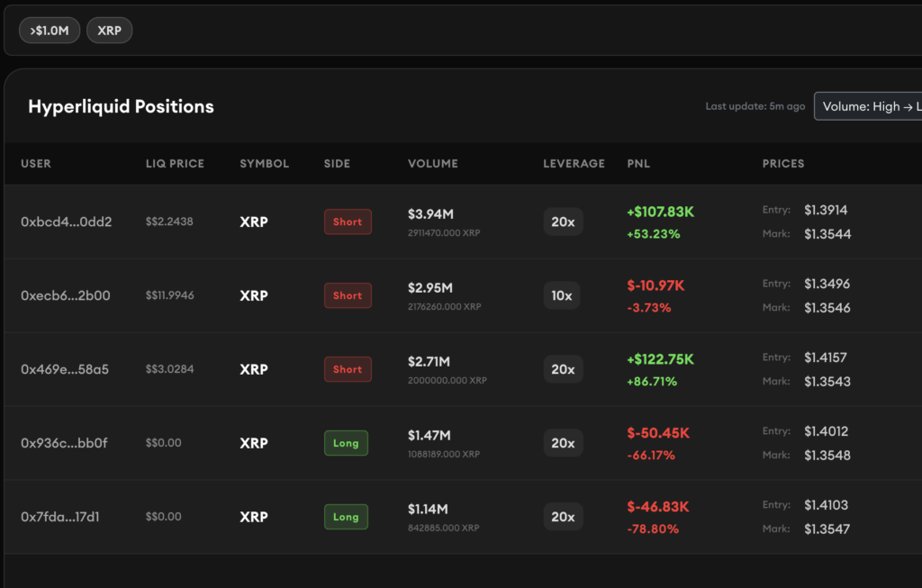Click the $3.94M volume value

coord(431,214)
